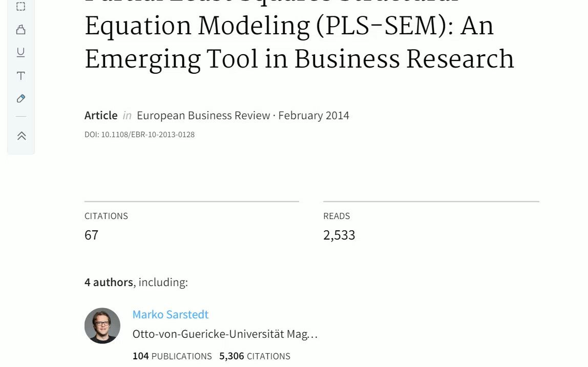This screenshot has width=588, height=367.
Task: Open Marko Sarstedt's author profile link
Action: 170,314
